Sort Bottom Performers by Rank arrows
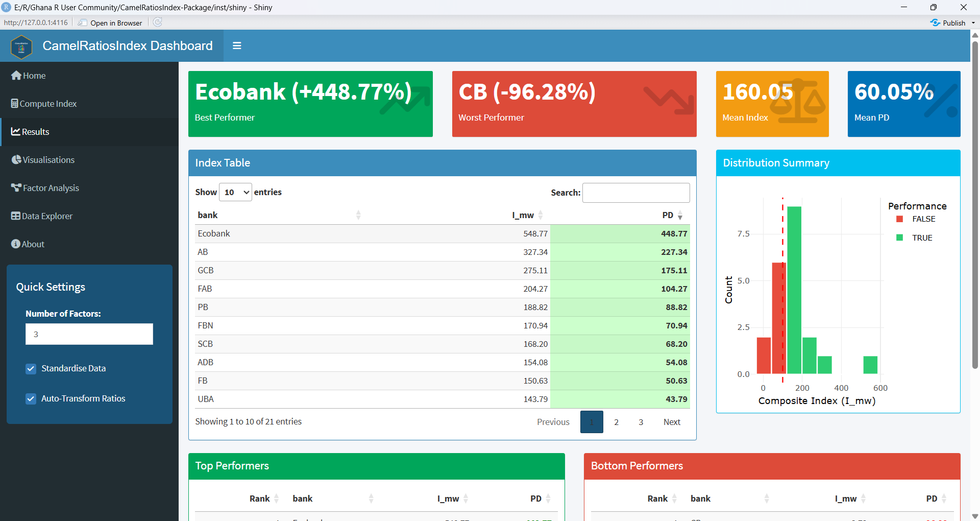Viewport: 980px width, 521px height. click(x=674, y=499)
